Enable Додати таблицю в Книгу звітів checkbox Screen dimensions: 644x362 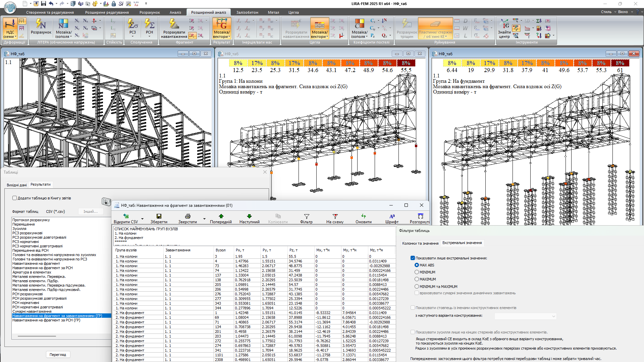[x=15, y=198]
